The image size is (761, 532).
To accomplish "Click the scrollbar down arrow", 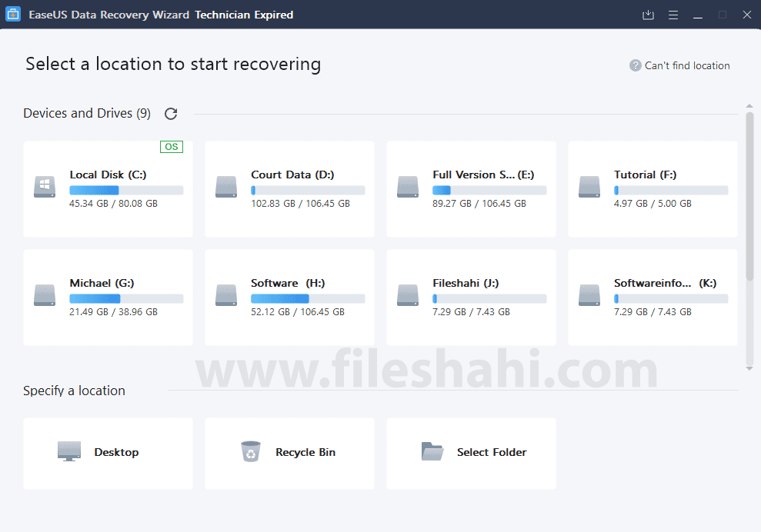I will (749, 368).
